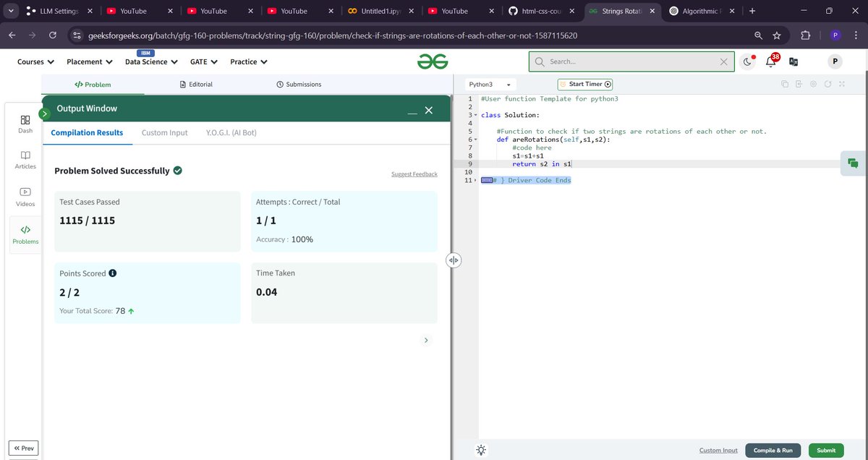Open the profile avatar P in site header
868x460 pixels.
835,62
